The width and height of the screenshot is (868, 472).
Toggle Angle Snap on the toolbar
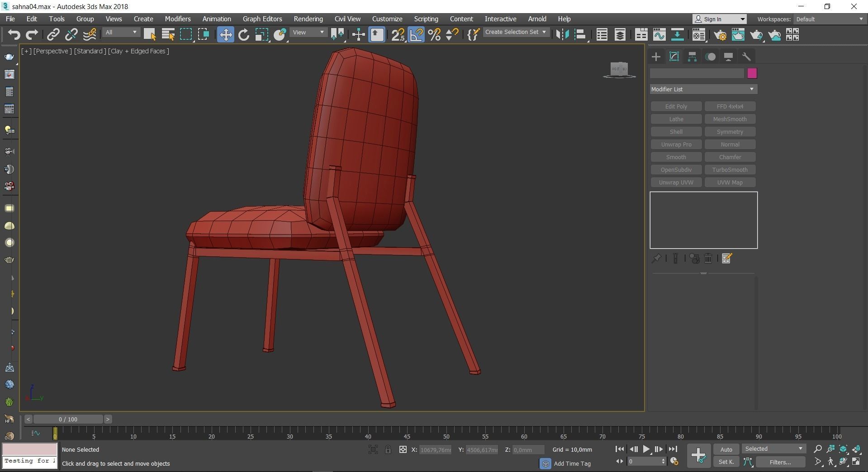(x=417, y=35)
